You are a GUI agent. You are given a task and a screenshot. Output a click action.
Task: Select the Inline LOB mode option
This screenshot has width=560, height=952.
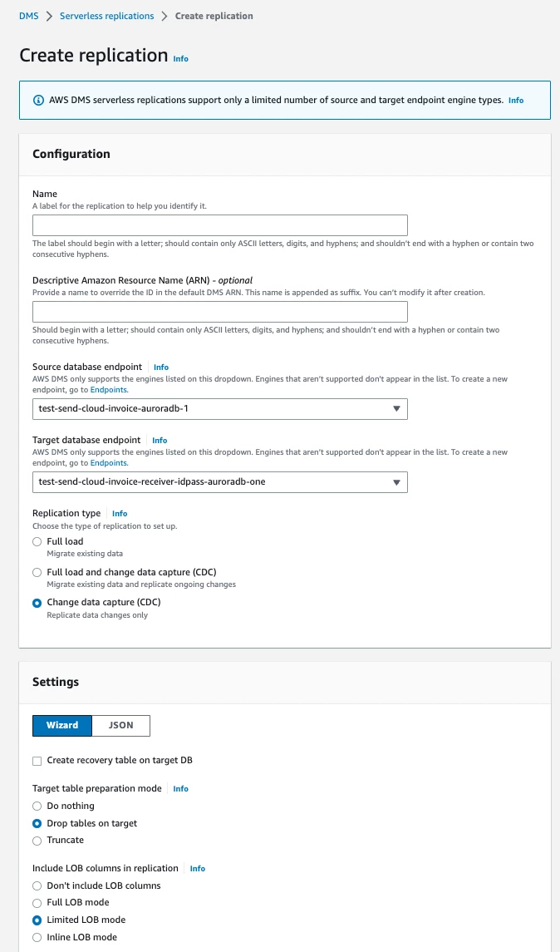pos(37,937)
